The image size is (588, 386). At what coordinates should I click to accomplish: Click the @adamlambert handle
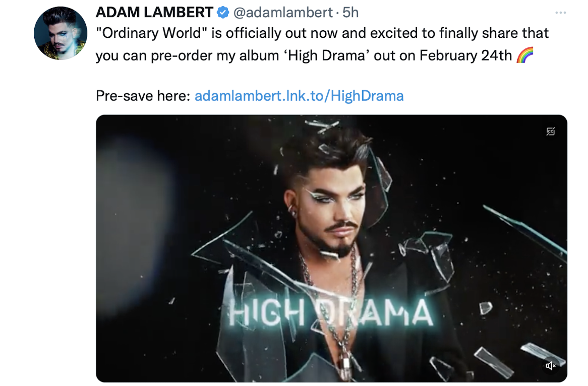point(283,13)
